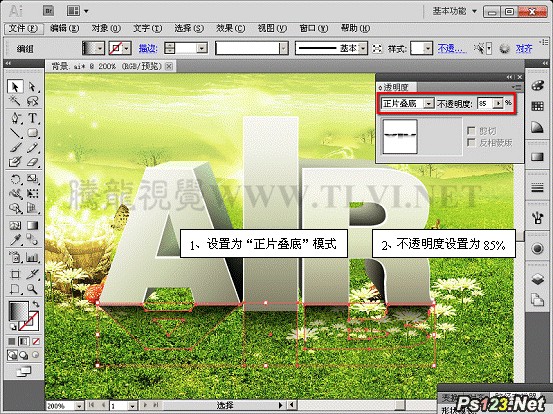Open the Layers panel icon in the dock

(537, 279)
